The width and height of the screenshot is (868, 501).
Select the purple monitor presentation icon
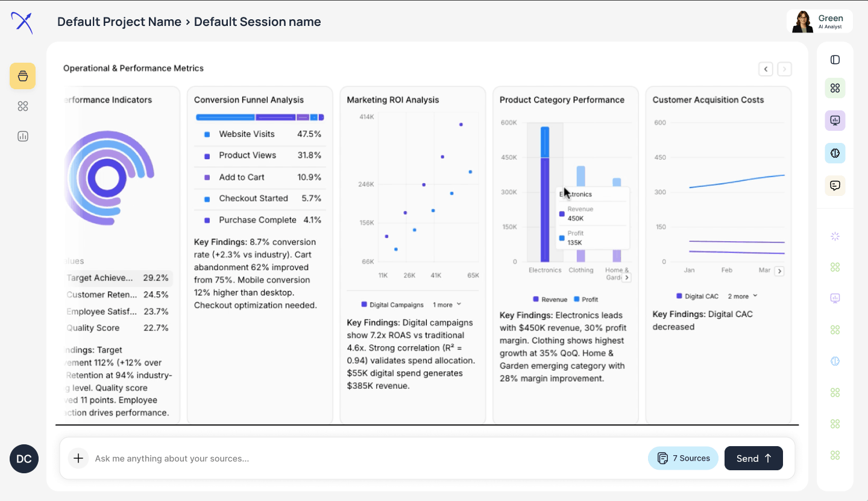pos(835,121)
